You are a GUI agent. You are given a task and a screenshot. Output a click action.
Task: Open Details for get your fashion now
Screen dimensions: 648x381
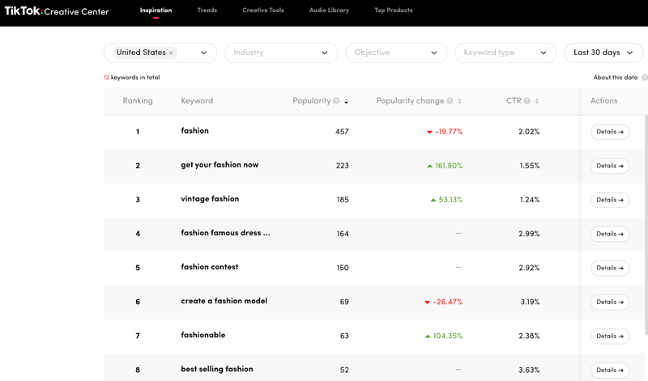[x=610, y=166]
